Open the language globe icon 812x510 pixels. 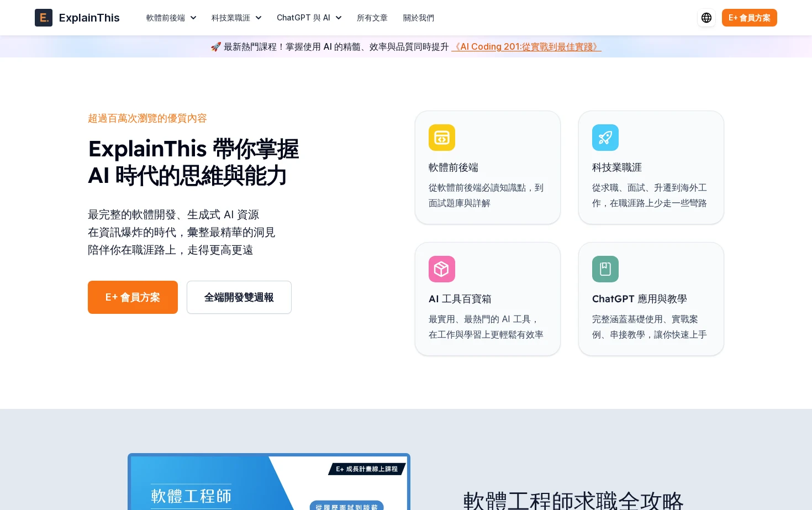coord(706,18)
